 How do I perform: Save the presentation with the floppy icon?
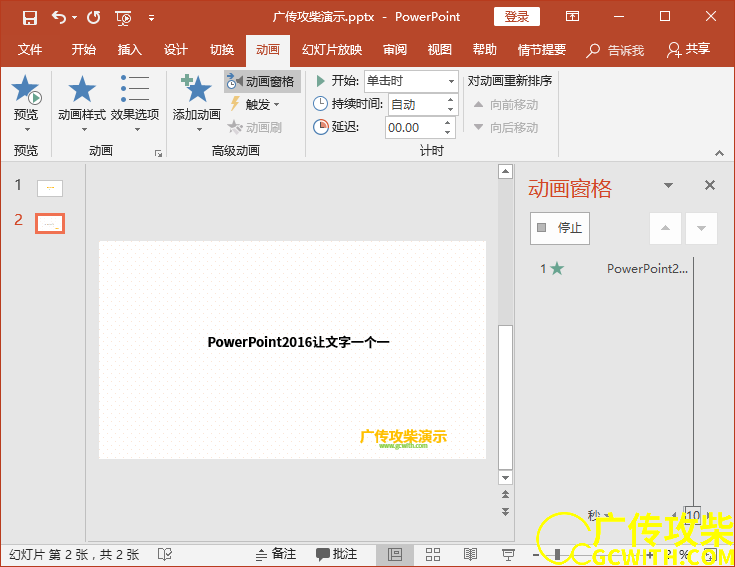tap(30, 18)
